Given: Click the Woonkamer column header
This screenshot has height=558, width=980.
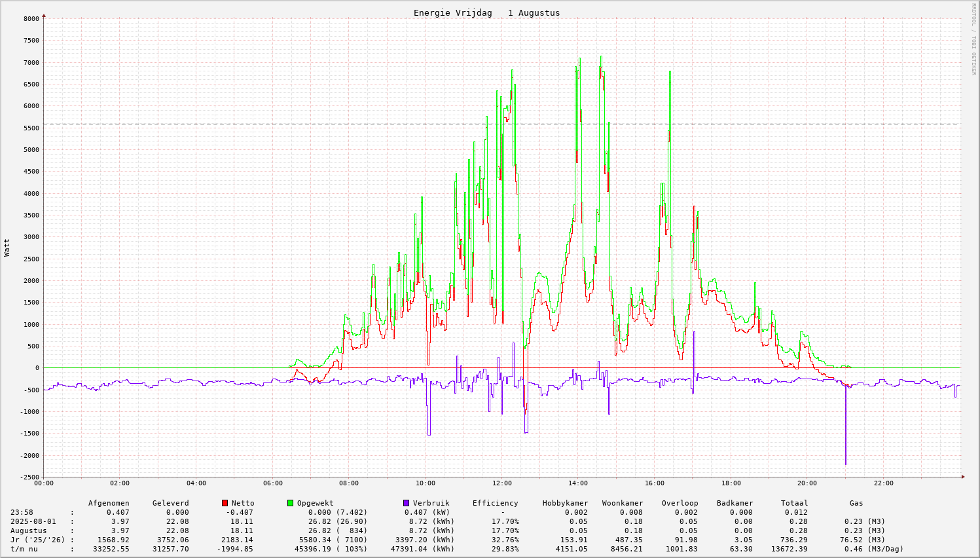Looking at the screenshot, I should click(623, 503).
